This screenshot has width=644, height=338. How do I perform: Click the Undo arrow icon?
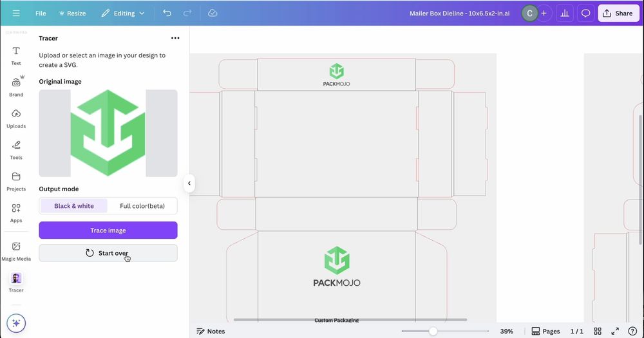coord(167,13)
